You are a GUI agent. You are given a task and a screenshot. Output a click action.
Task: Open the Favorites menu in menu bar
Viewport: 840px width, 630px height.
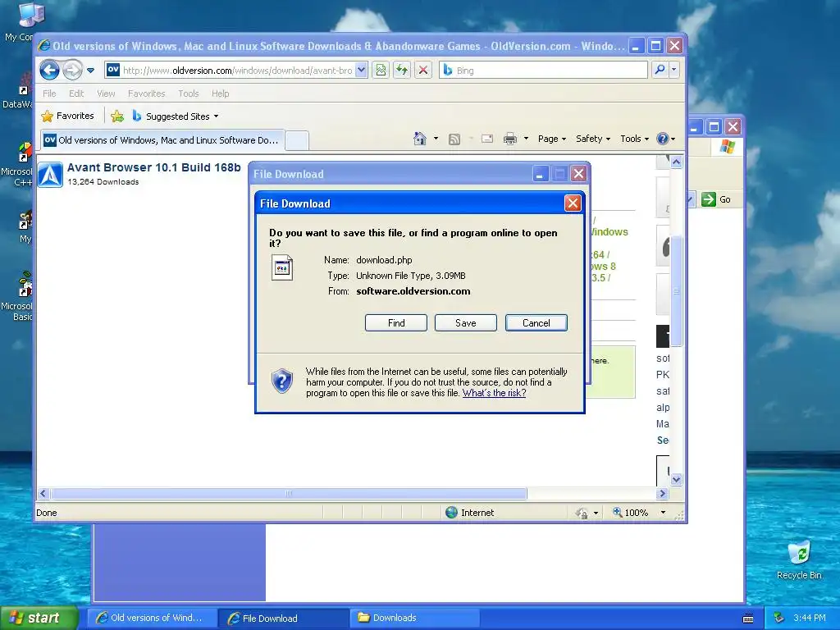(x=146, y=94)
